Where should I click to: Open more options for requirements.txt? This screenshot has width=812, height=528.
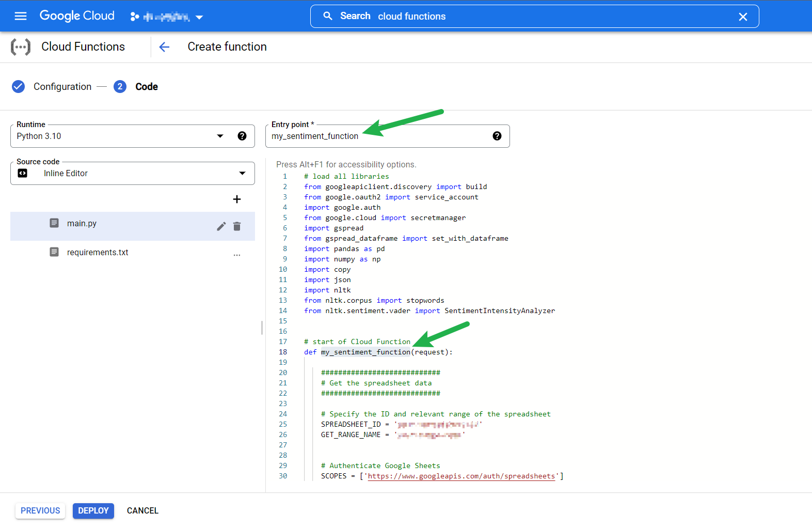[236, 255]
